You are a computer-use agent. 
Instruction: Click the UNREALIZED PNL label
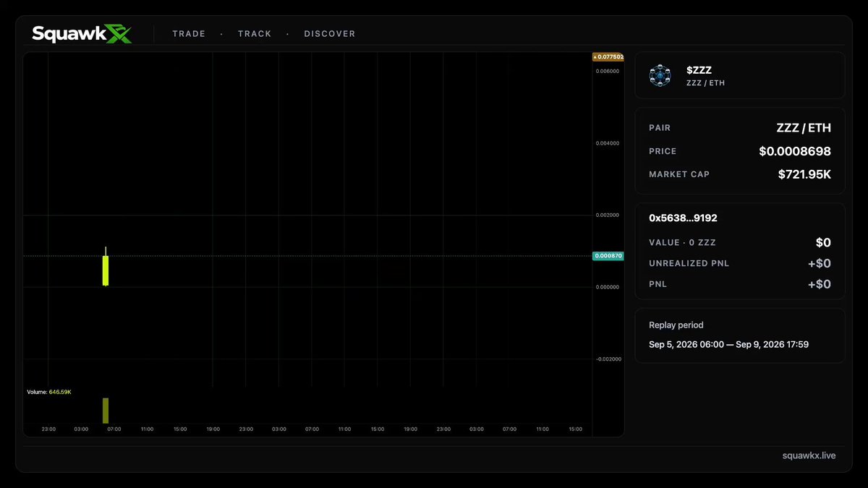689,263
